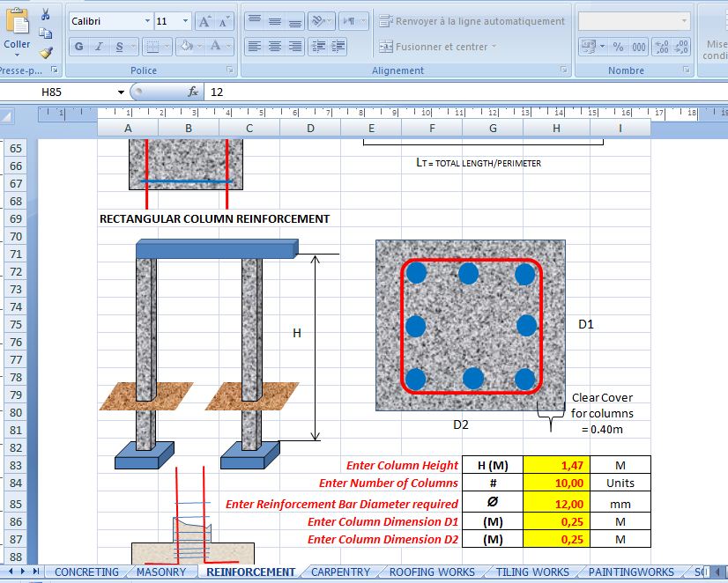Image resolution: width=728 pixels, height=583 pixels.
Task: Click the Ajouter une décimale icon
Action: click(x=662, y=47)
